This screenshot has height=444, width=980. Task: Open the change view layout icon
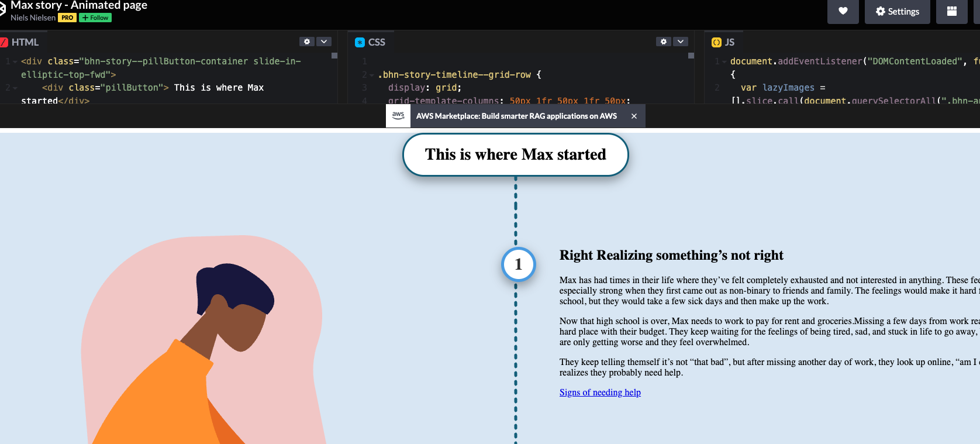951,11
